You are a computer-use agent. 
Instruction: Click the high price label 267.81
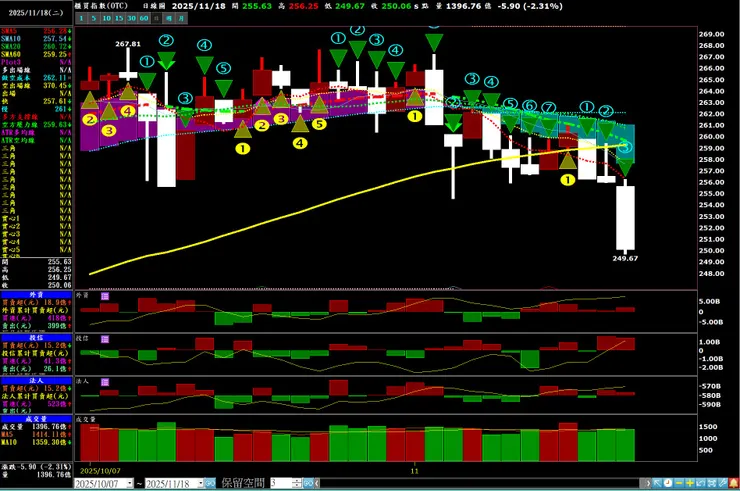(x=128, y=44)
